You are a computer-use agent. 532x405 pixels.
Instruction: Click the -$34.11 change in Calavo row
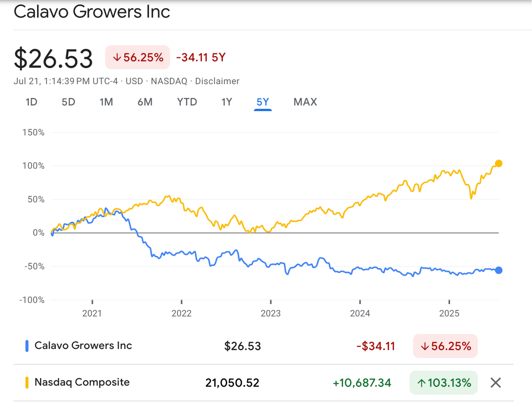[376, 346]
